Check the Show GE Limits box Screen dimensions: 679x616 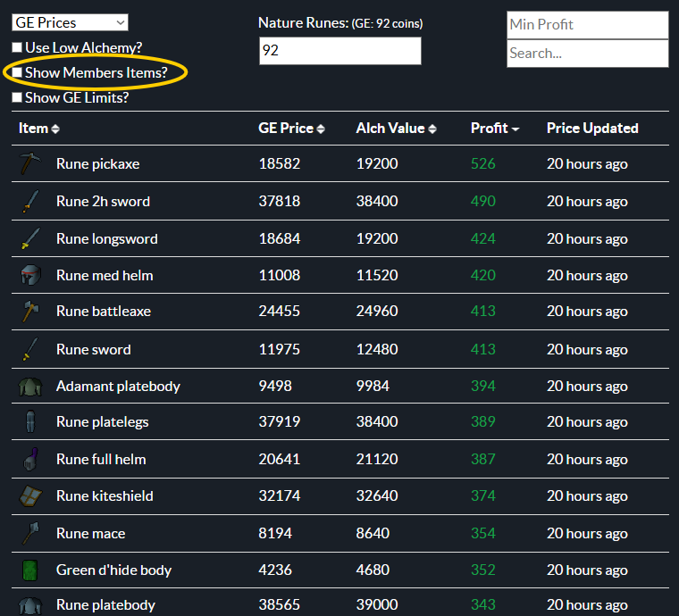17,97
